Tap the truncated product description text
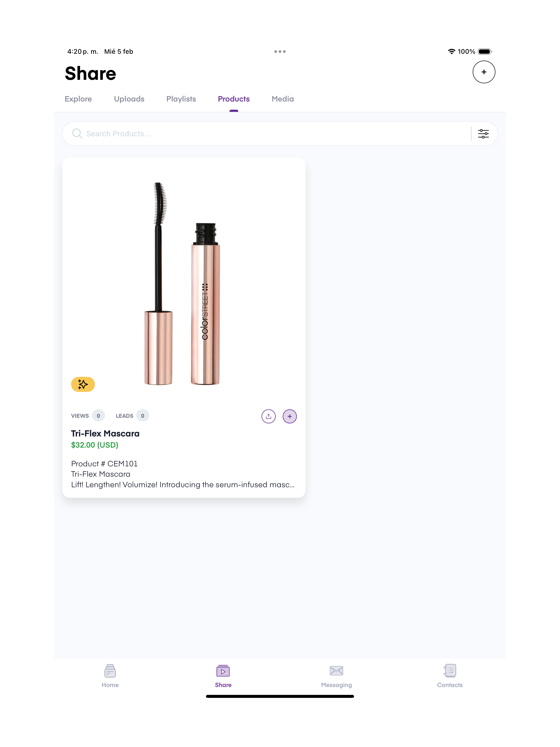This screenshot has height=747, width=560. click(183, 485)
